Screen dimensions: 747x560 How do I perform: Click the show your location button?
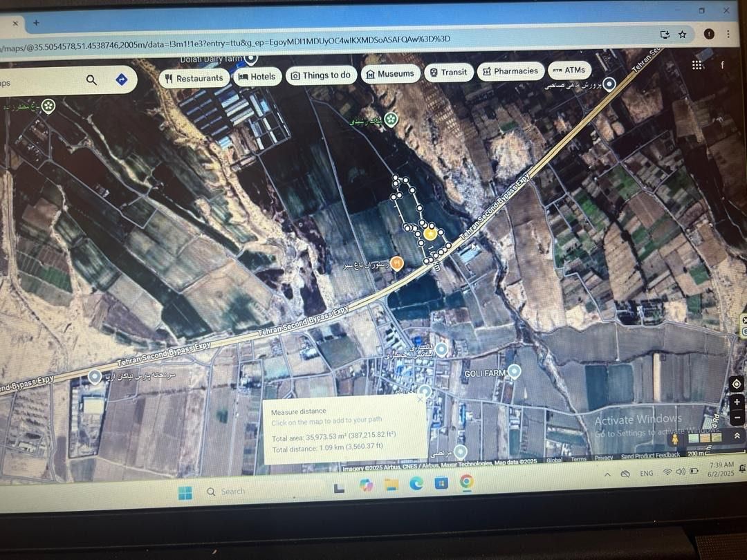tap(736, 384)
